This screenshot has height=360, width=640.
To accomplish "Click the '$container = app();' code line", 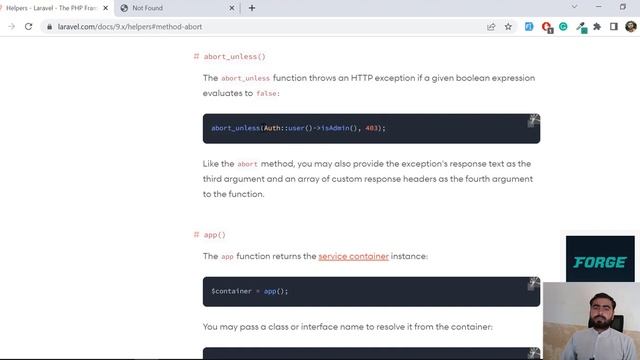I will coord(249,291).
